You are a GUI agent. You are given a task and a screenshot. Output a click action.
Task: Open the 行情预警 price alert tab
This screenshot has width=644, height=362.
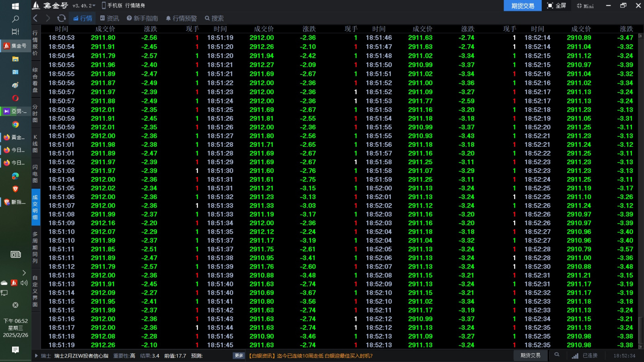(x=182, y=18)
